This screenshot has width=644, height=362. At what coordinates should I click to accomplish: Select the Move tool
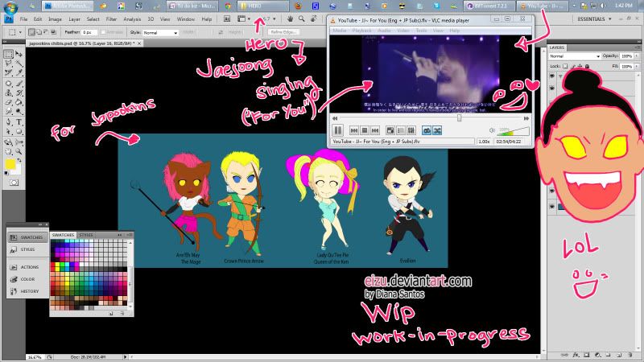pos(19,54)
